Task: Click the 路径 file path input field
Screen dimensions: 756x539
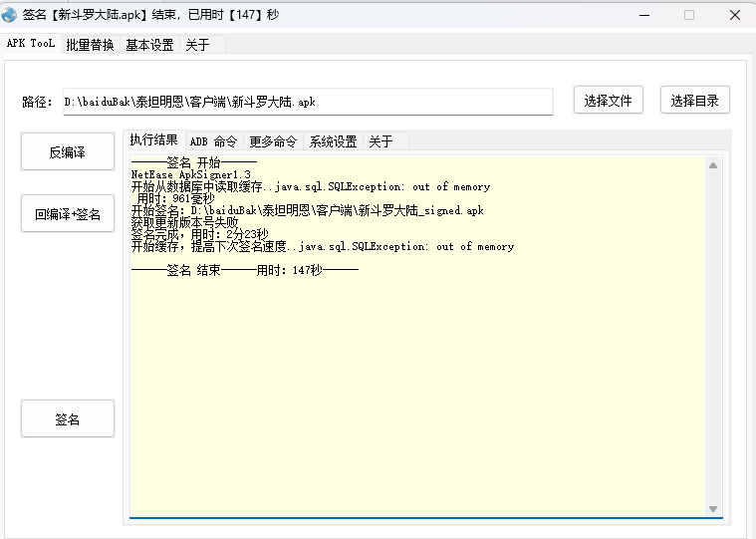Action: click(307, 102)
